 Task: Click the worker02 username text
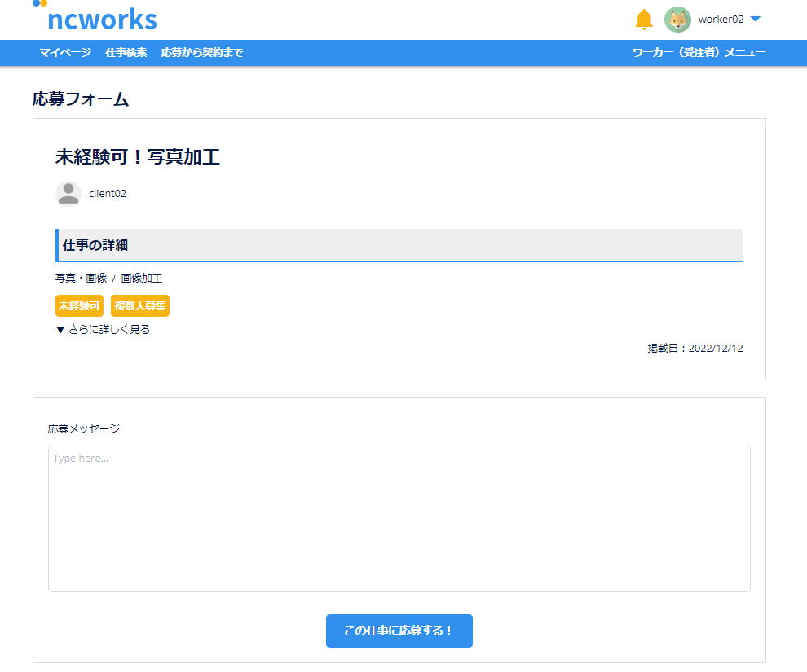(x=721, y=20)
